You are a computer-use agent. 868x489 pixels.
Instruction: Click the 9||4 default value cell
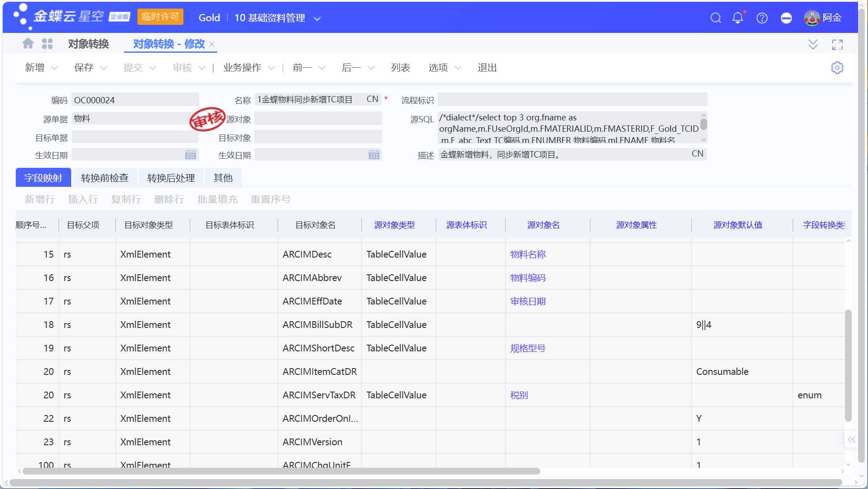pyautogui.click(x=742, y=325)
